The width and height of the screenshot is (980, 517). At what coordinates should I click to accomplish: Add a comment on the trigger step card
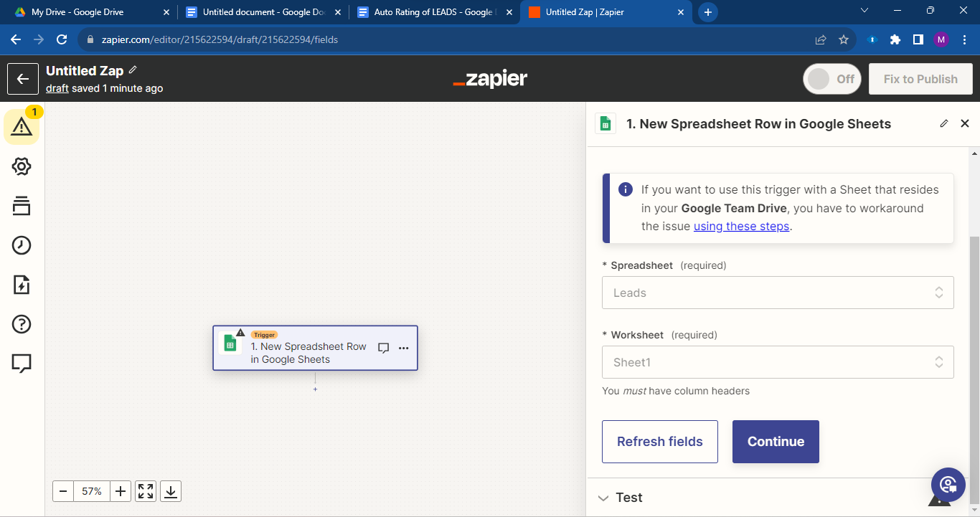tap(383, 348)
